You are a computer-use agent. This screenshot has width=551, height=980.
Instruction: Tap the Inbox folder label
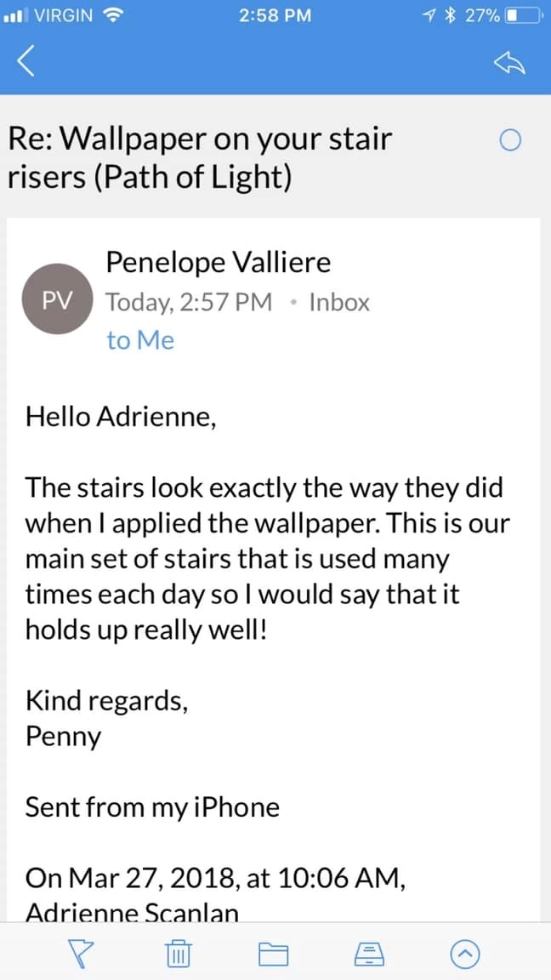[x=339, y=302]
